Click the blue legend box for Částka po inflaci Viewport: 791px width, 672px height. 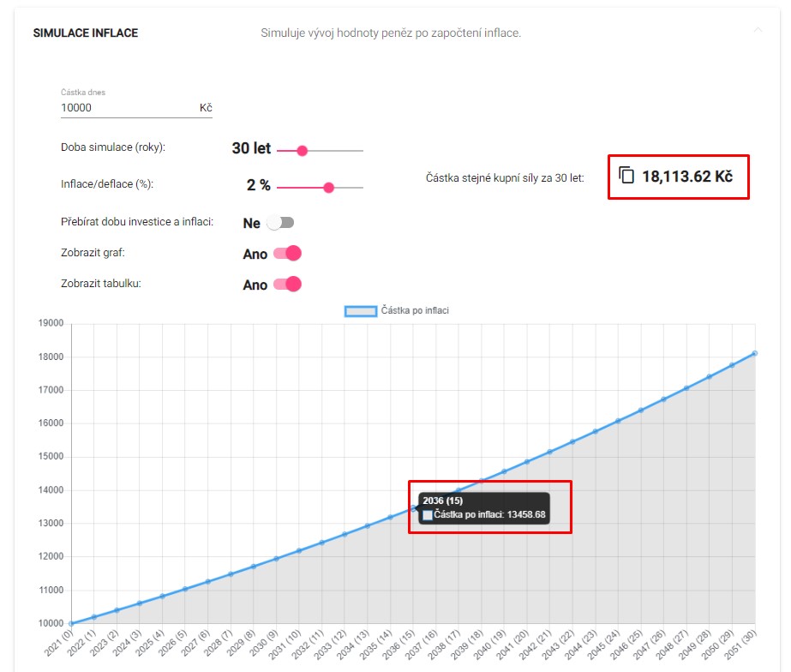click(x=360, y=310)
